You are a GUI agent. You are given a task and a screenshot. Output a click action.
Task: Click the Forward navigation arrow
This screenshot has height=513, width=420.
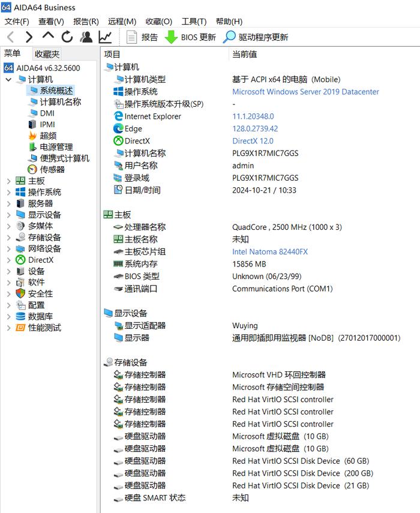29,37
